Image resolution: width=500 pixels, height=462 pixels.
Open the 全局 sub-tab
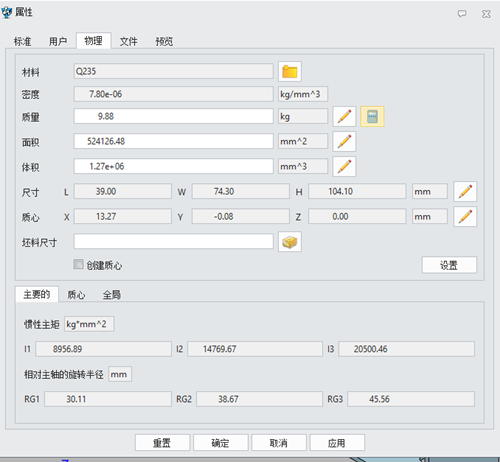(x=112, y=295)
